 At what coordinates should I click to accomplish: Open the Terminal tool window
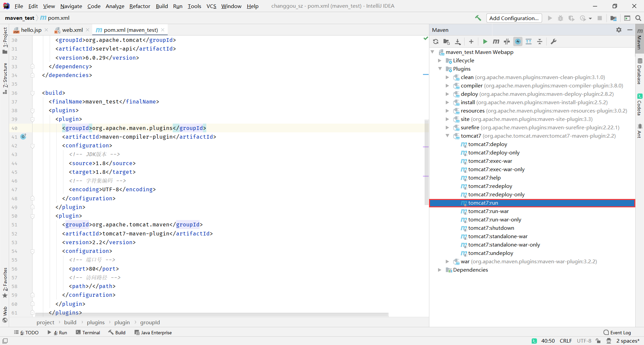(88, 333)
